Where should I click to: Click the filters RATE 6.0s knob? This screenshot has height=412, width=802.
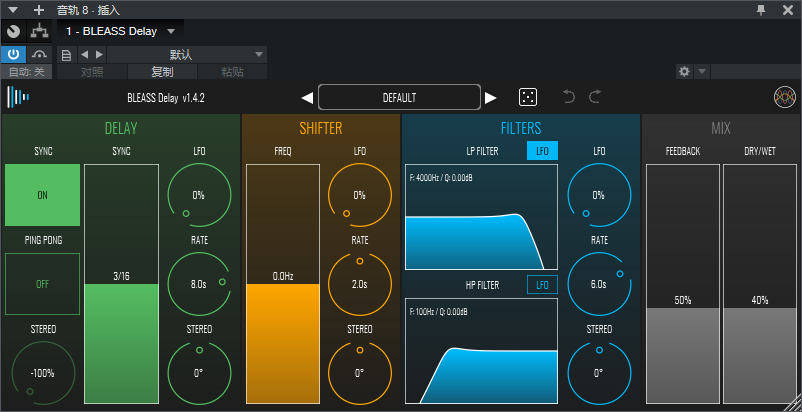(x=599, y=284)
